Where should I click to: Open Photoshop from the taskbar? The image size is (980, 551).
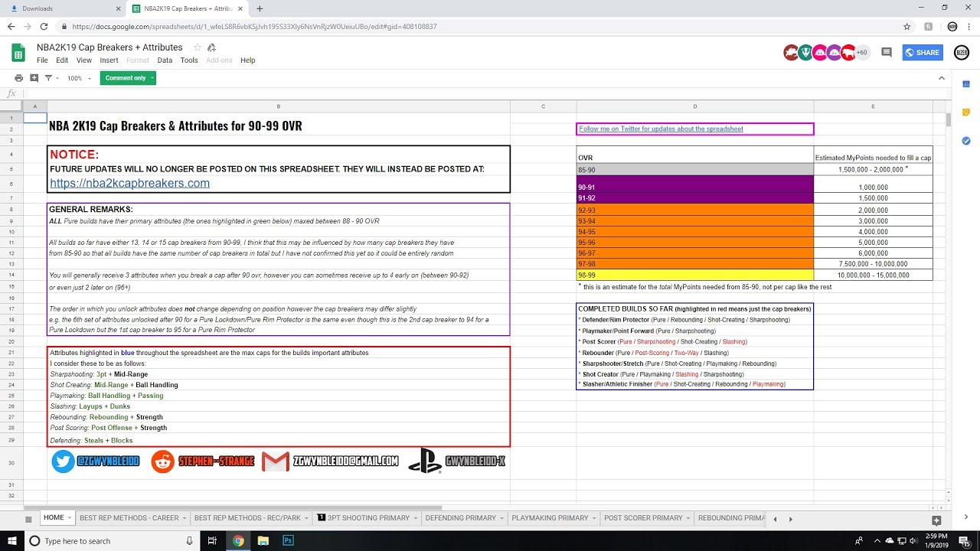pos(289,541)
